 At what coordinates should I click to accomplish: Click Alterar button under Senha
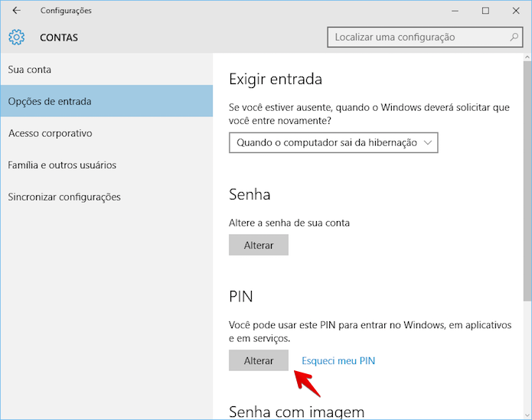tap(259, 245)
